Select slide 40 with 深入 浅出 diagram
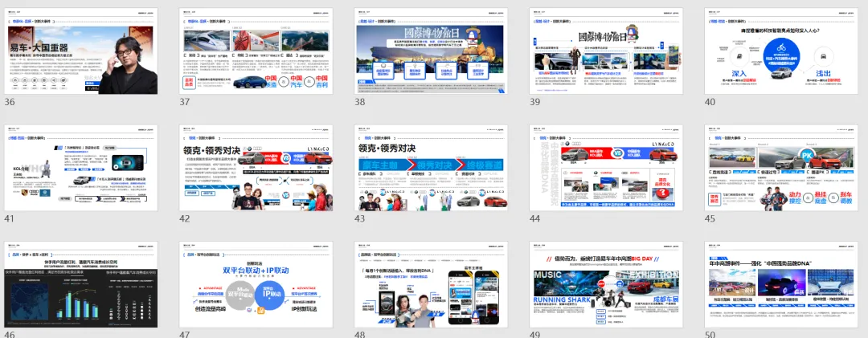 [x=780, y=51]
